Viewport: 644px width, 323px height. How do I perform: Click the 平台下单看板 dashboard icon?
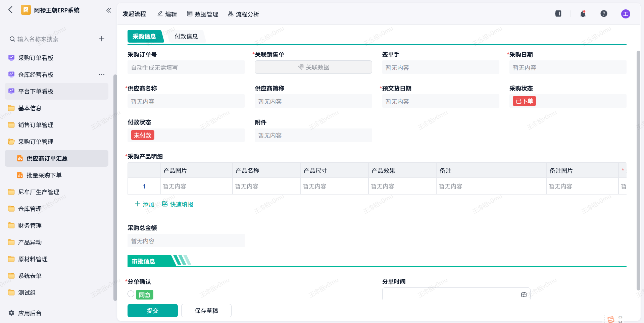click(11, 91)
